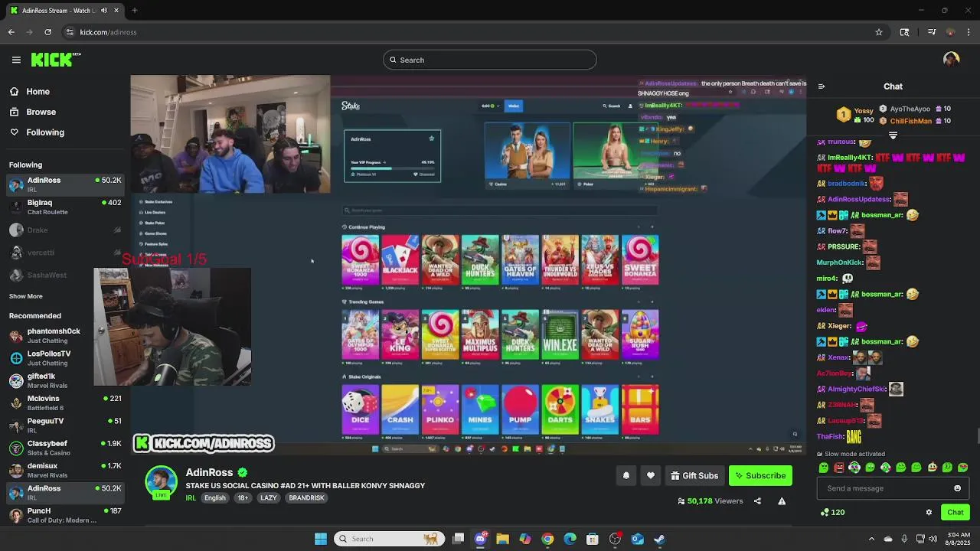Viewport: 980px width, 551px height.
Task: Click the green Chat send button
Action: click(955, 512)
